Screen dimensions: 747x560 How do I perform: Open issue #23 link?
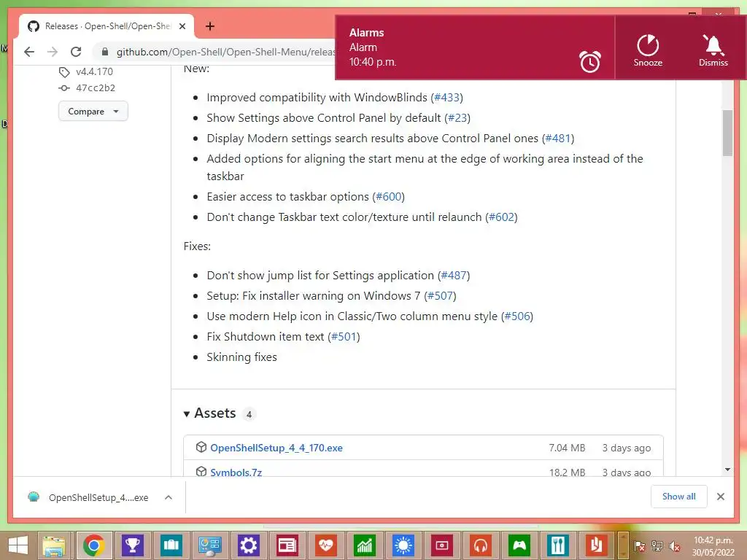click(x=457, y=118)
